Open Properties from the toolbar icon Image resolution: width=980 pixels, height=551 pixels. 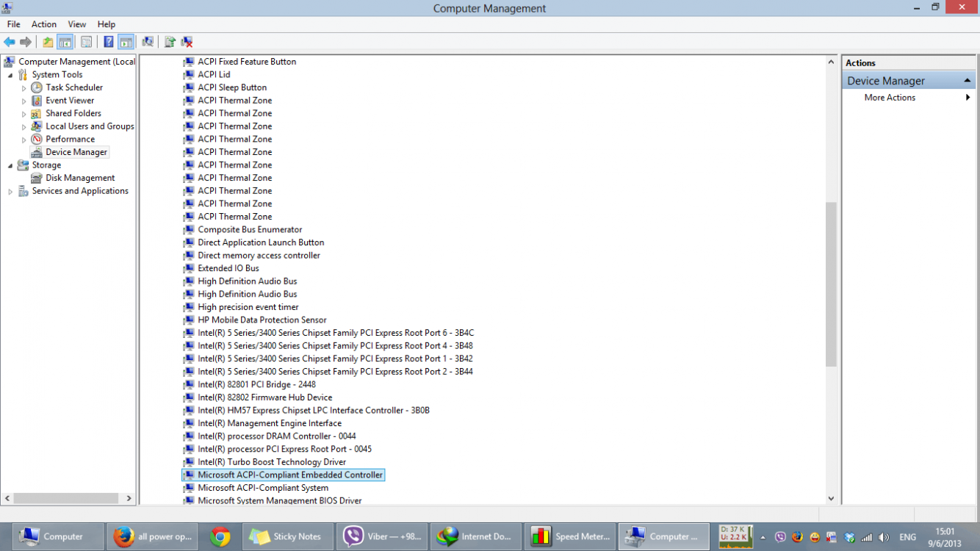click(x=86, y=42)
